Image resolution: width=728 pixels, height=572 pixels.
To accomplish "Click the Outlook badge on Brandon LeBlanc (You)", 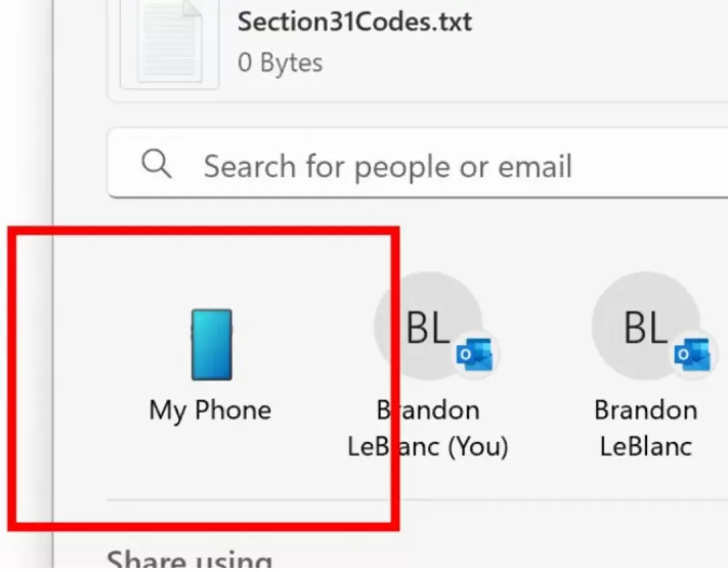I will 475,355.
